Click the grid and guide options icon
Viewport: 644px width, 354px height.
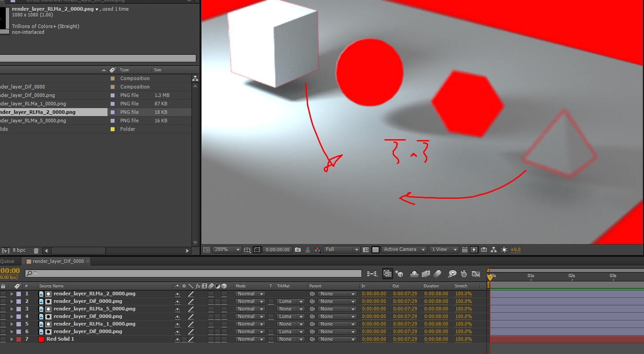(x=247, y=250)
